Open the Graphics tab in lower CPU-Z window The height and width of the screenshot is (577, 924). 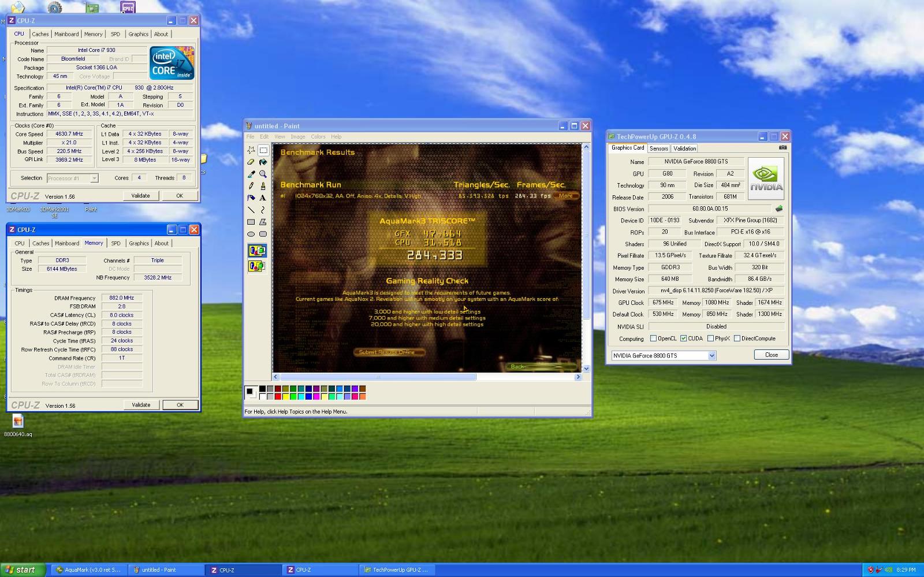tap(139, 243)
